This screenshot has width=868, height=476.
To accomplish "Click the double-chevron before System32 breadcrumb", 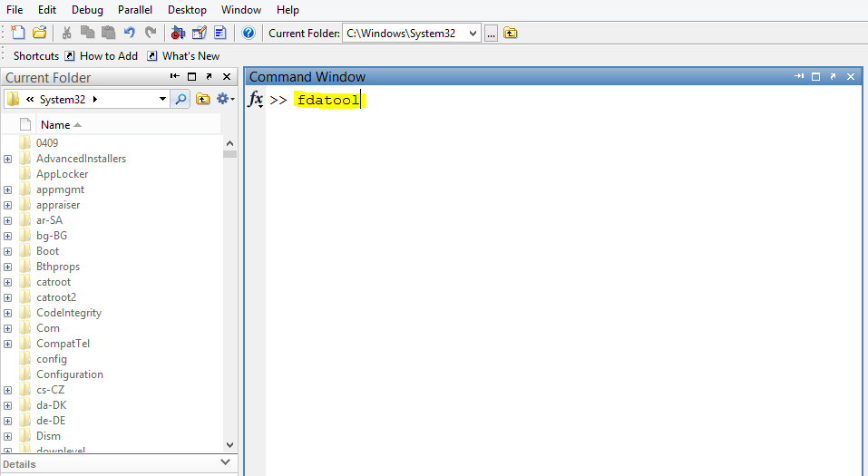I will 30,99.
